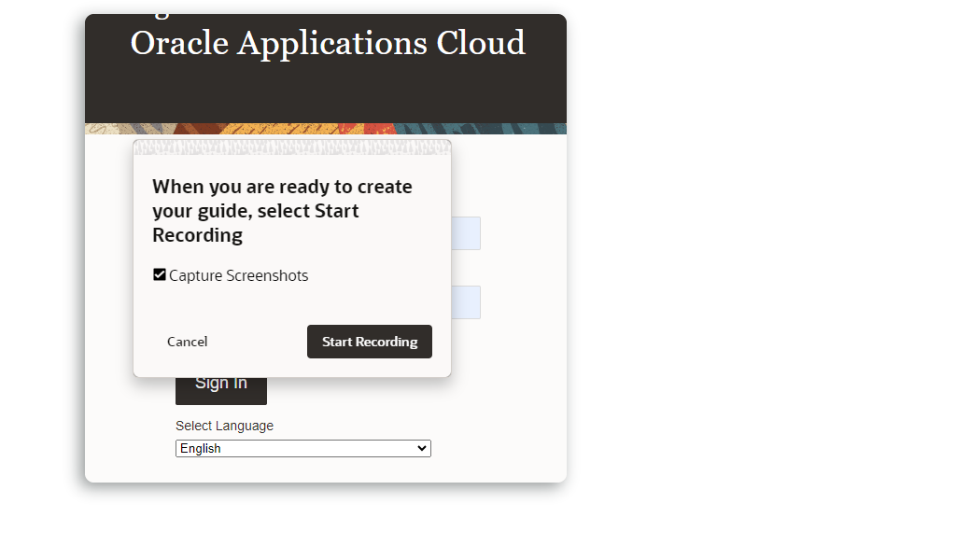Grab the dialog's textured drag handle
Viewport: 956px width, 560px height.
point(292,147)
